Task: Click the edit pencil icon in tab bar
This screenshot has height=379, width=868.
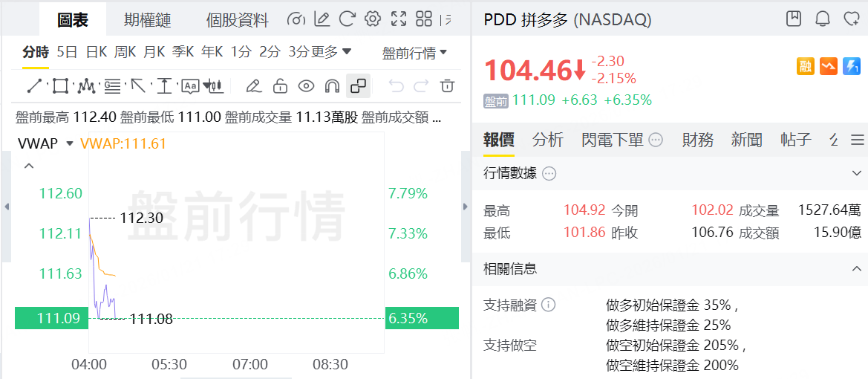Action: click(x=322, y=19)
